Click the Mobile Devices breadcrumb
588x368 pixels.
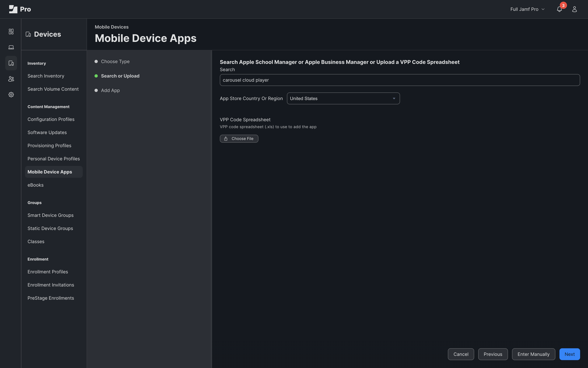coord(112,27)
